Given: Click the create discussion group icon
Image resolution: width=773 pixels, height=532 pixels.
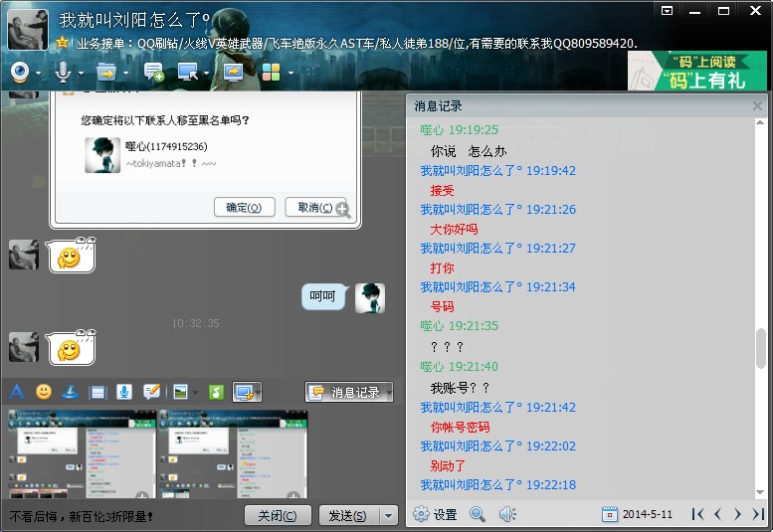Looking at the screenshot, I should pos(153,72).
